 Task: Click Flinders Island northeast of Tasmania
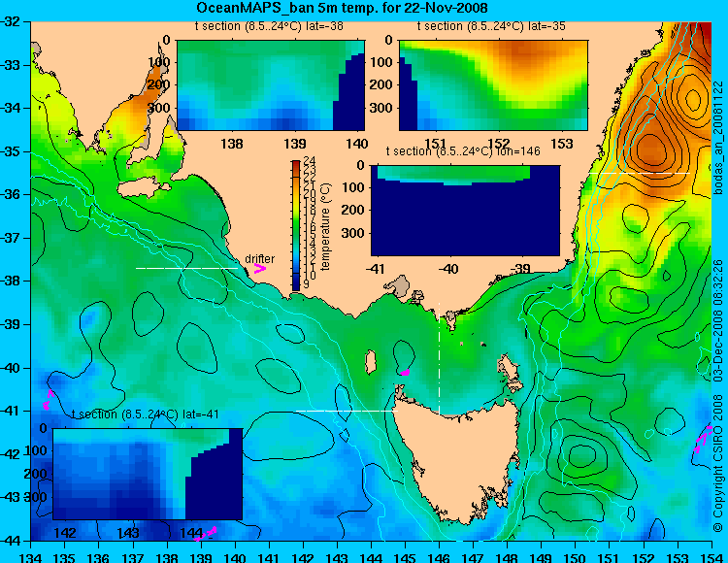click(x=509, y=372)
